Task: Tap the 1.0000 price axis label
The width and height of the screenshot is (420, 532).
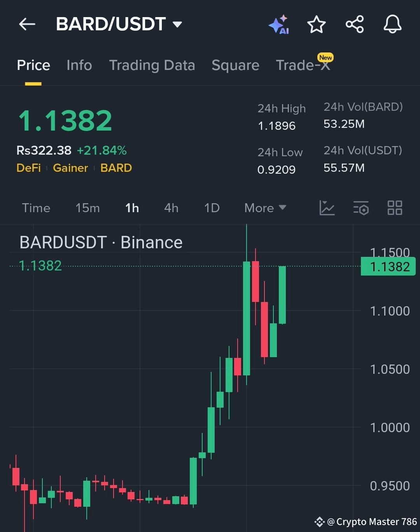Action: point(390,427)
